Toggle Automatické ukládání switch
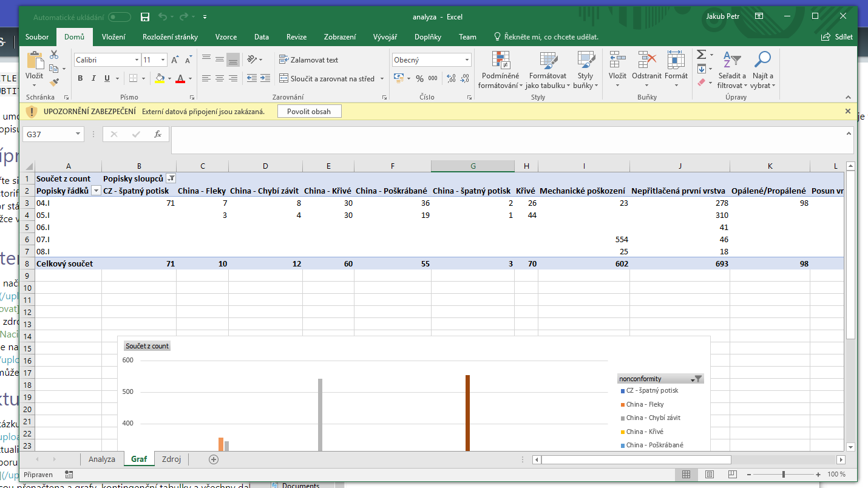 pos(120,17)
